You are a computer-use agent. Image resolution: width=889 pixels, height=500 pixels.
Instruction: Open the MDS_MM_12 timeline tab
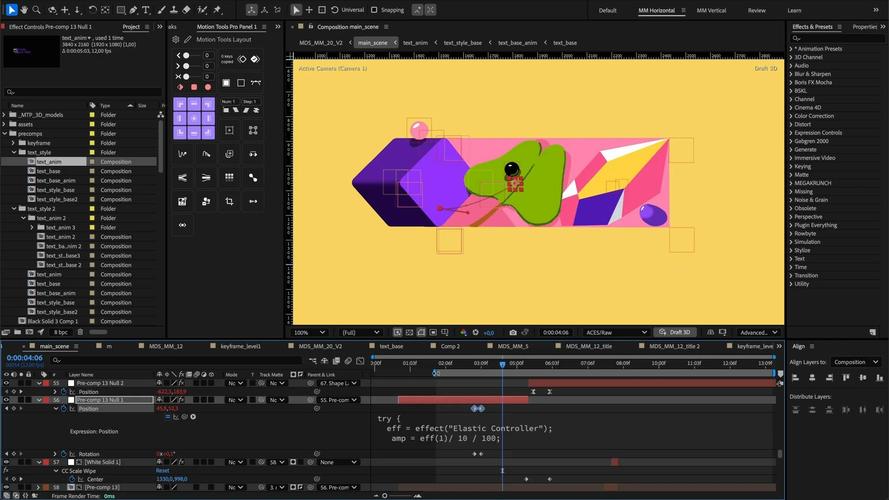[166, 346]
